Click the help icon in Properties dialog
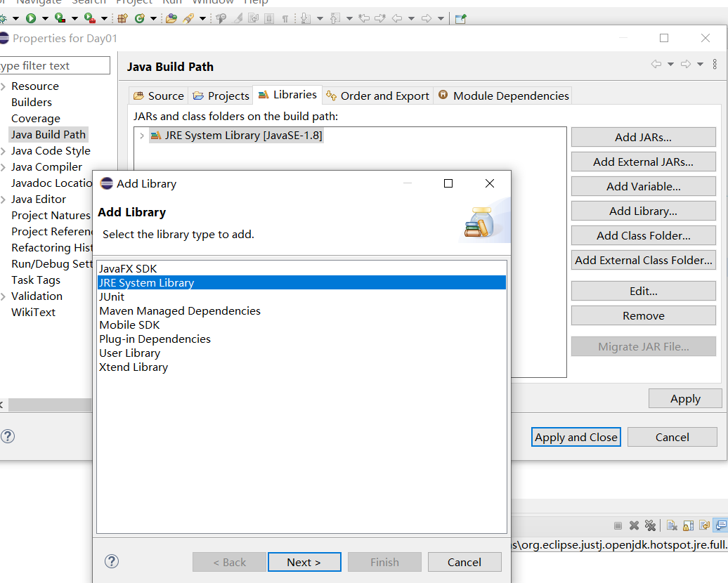Screen dimensions: 728x583 point(8,436)
